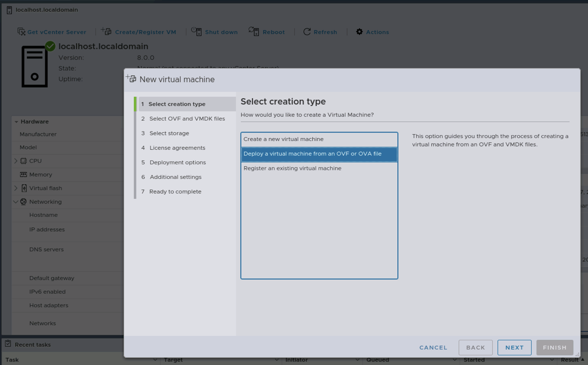Screen dimensions: 588x365
Task: Cancel the New virtual machine wizard
Action: [433, 347]
